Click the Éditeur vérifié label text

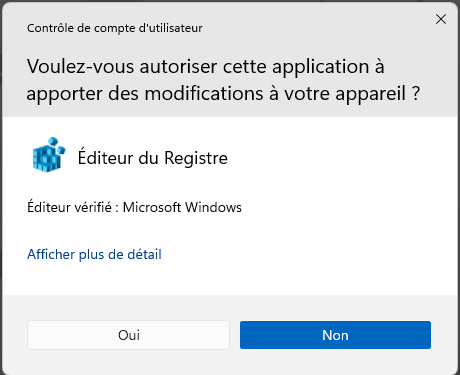[69, 207]
